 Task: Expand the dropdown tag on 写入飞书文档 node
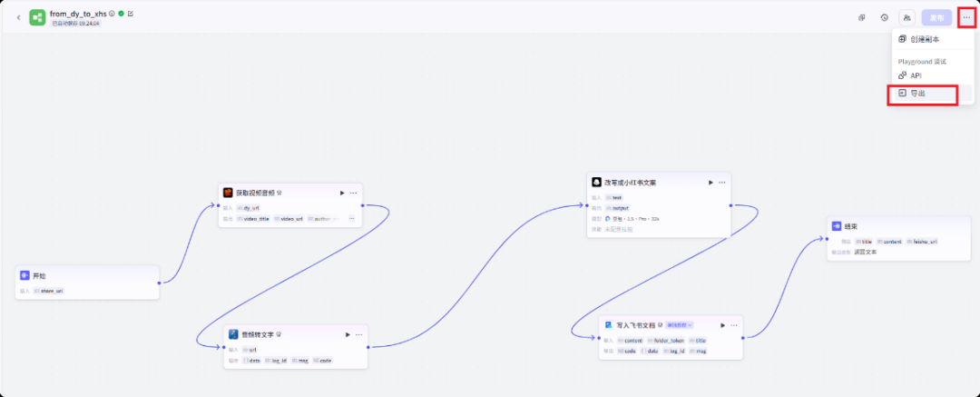click(x=680, y=324)
